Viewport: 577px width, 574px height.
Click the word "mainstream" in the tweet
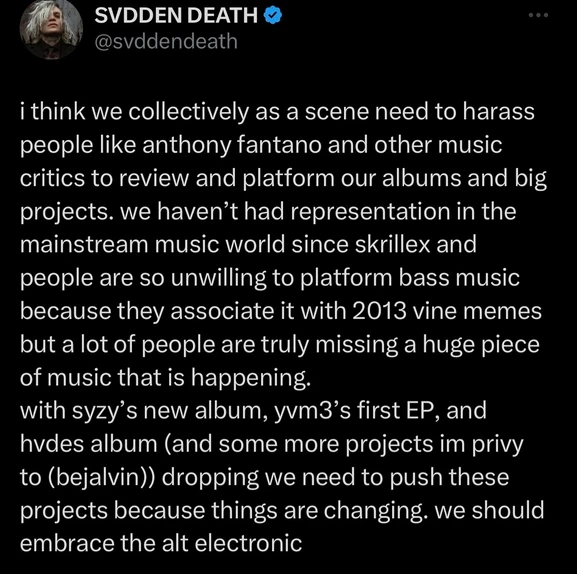tap(84, 244)
